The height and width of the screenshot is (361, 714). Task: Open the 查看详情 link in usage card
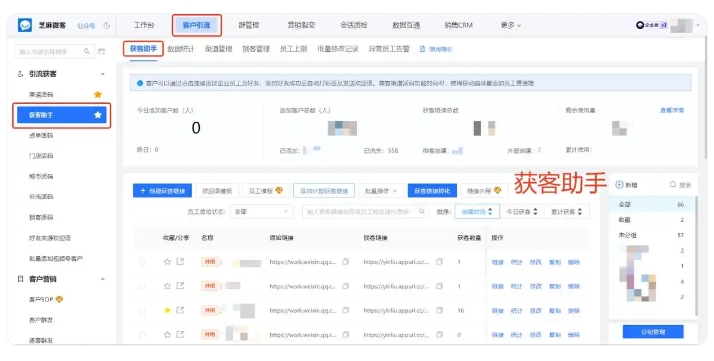(672, 110)
